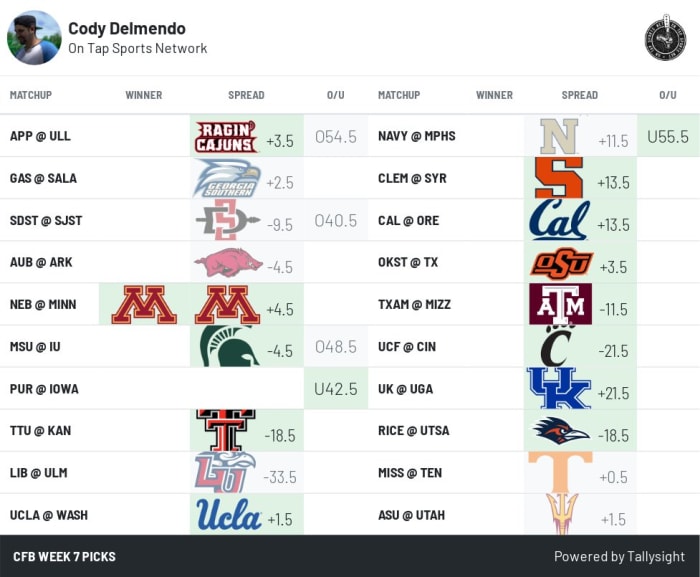The height and width of the screenshot is (577, 700).
Task: Select the U42.5 over/under pick
Action: tap(336, 389)
